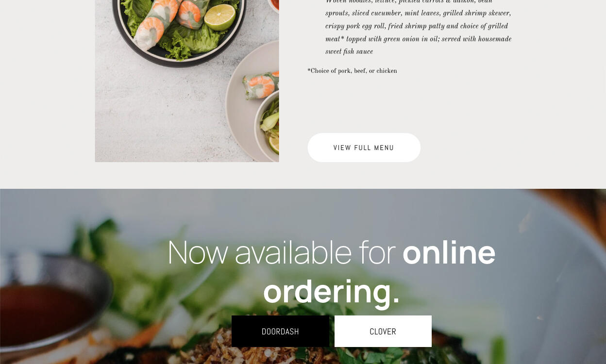Order through the CLOVER button
The height and width of the screenshot is (364, 606).
tap(383, 331)
